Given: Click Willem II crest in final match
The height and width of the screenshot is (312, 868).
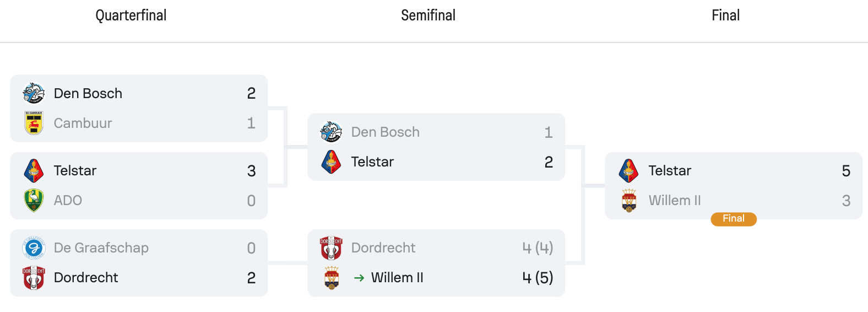Looking at the screenshot, I should [628, 201].
